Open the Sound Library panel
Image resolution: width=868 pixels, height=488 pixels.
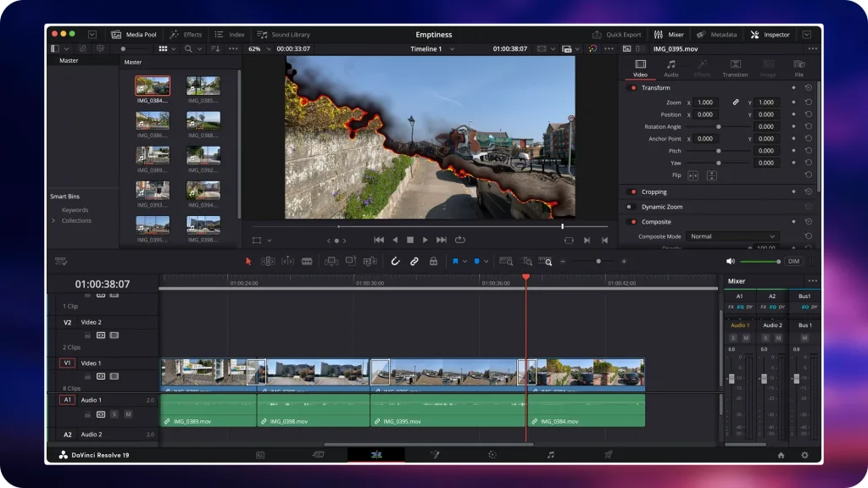click(283, 35)
